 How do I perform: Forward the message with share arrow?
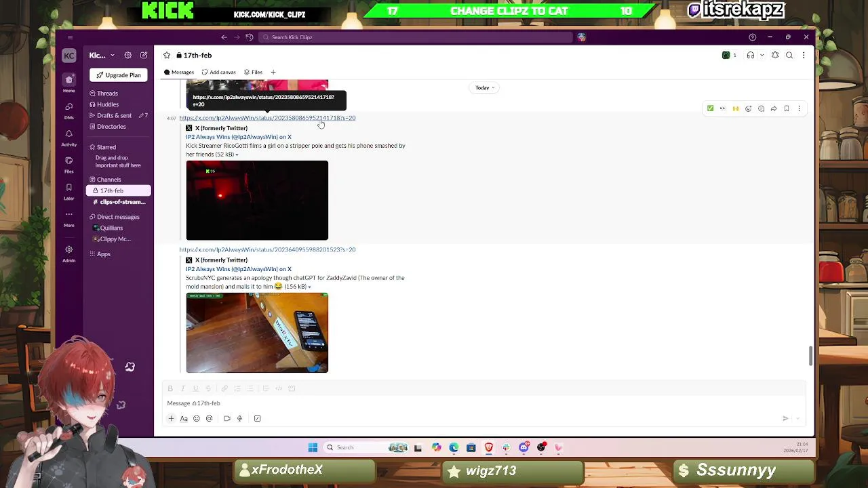(774, 108)
